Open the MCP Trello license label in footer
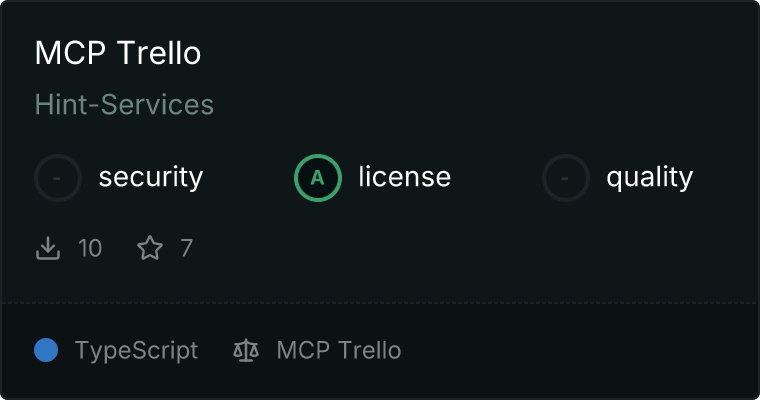 (339, 350)
